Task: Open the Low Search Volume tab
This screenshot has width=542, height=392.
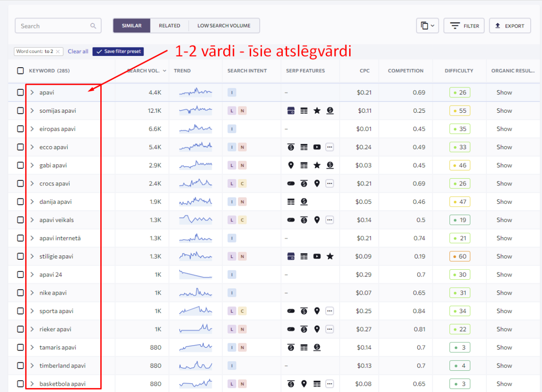Action: tap(224, 26)
